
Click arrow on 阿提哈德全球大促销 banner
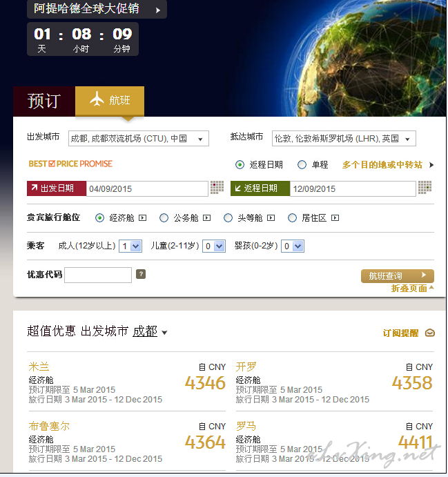157,10
